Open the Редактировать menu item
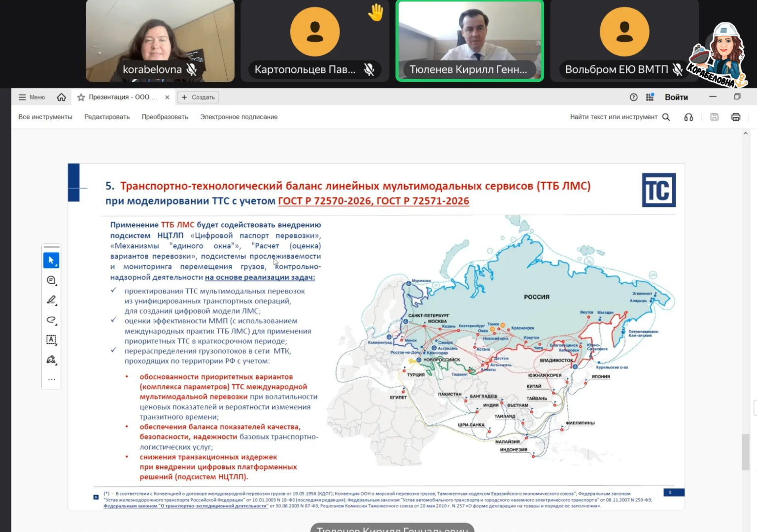The width and height of the screenshot is (757, 532). pos(107,117)
